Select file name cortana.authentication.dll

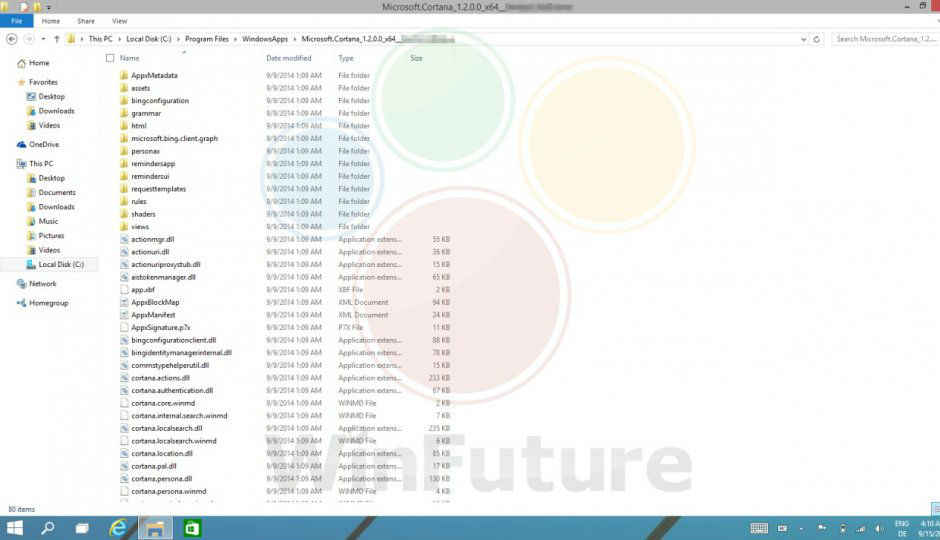coord(172,390)
